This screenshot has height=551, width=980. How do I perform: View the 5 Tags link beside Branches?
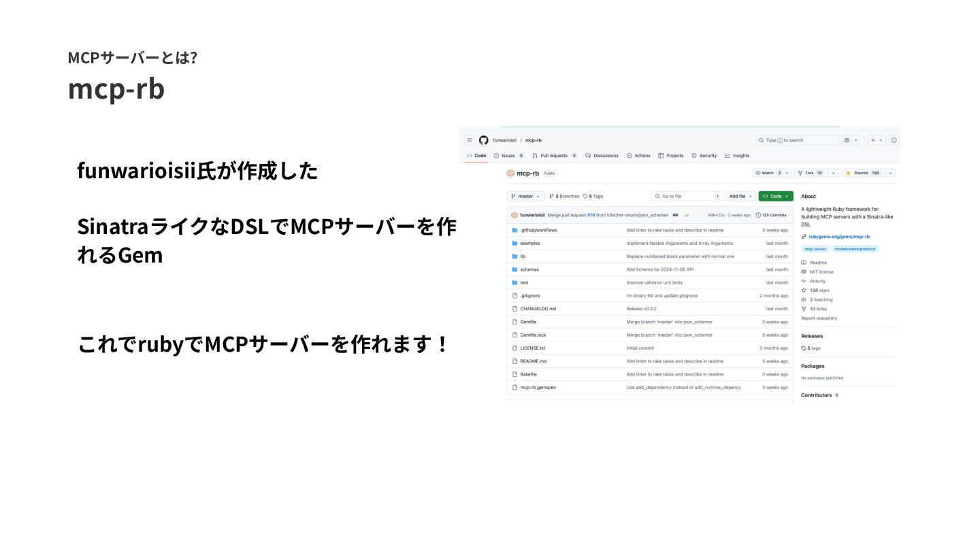click(593, 196)
